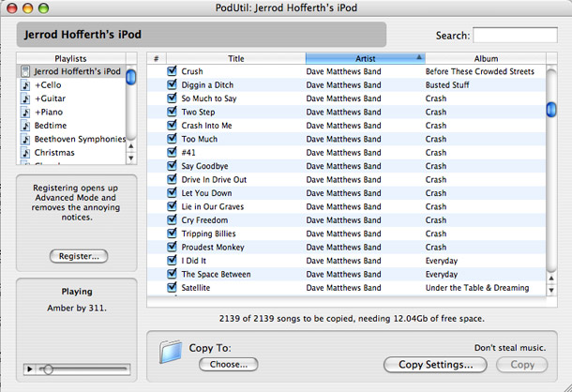This screenshot has height=392, width=572.
Task: Uncheck the Proudest Monkey checkbox
Action: pos(172,247)
